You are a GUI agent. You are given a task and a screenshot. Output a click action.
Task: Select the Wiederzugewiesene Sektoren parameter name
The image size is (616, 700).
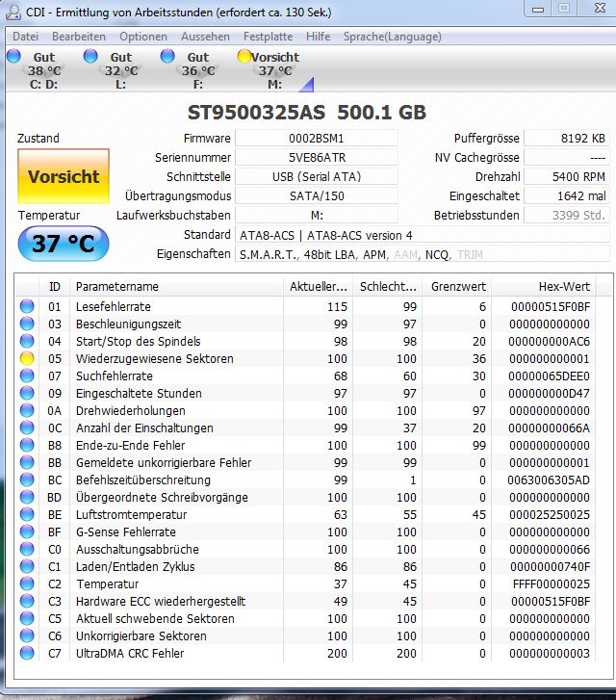(154, 358)
